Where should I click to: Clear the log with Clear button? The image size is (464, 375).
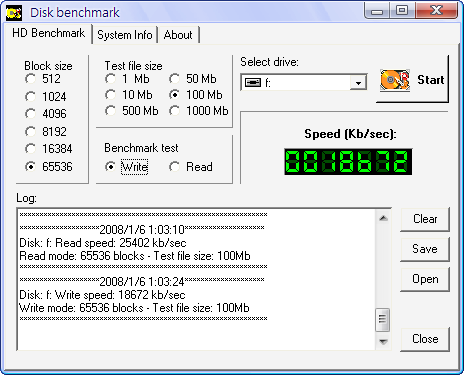click(425, 219)
